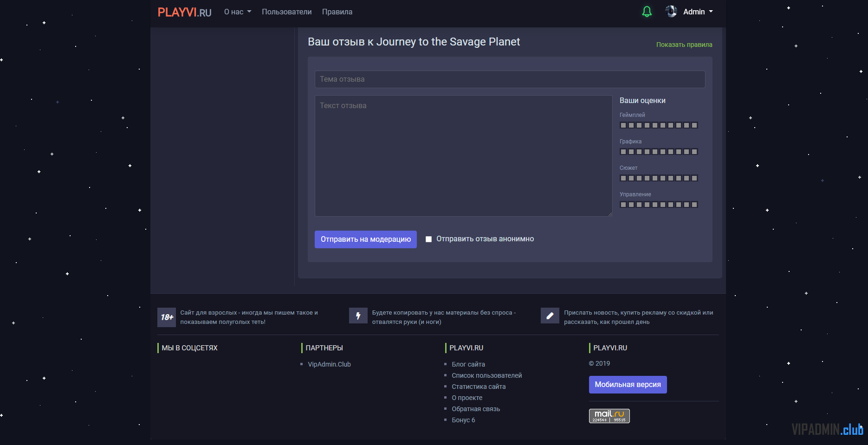The width and height of the screenshot is (868, 445).
Task: Focus the 'Тема отзыва' input field
Action: click(x=510, y=79)
